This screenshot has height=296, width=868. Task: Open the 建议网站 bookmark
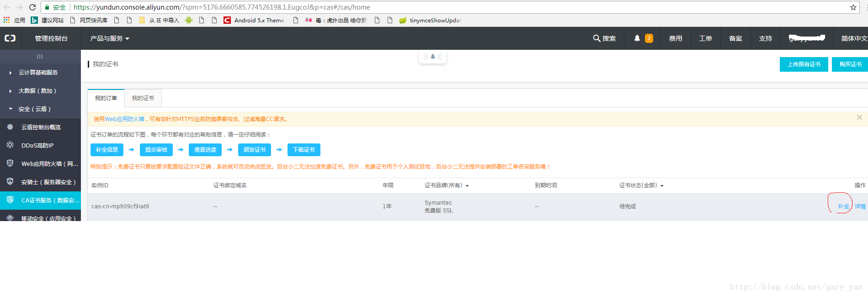pyautogui.click(x=47, y=20)
